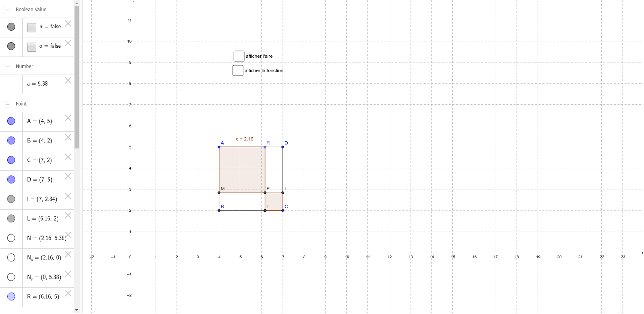Collapse the Point section
This screenshot has height=314, width=644.
[x=7, y=104]
